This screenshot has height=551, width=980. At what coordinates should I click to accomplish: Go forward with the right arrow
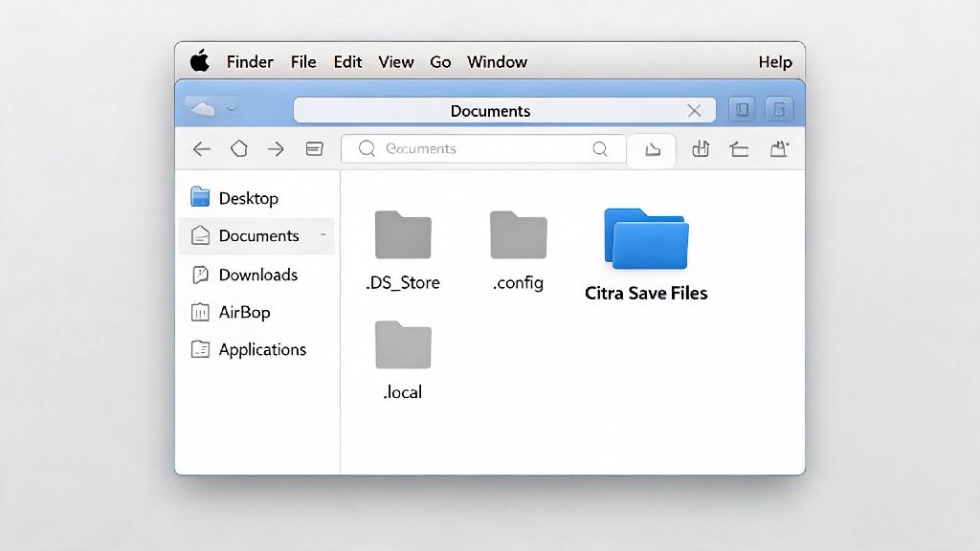point(276,148)
